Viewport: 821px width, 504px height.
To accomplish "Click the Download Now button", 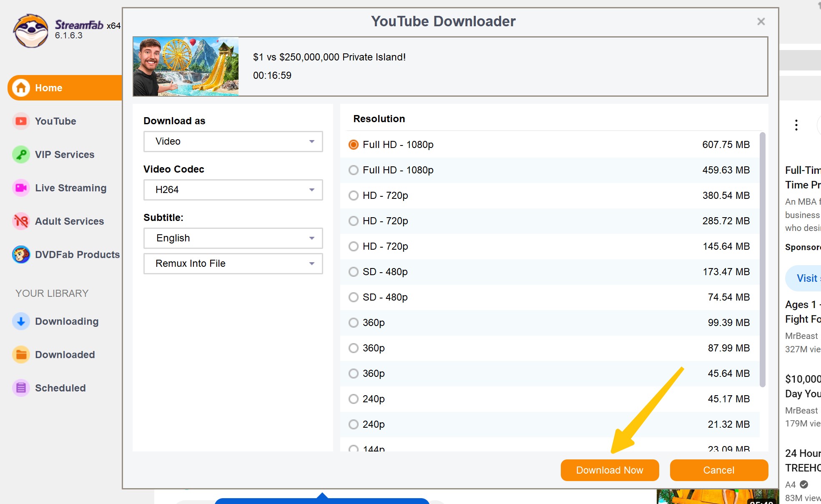I will [610, 470].
